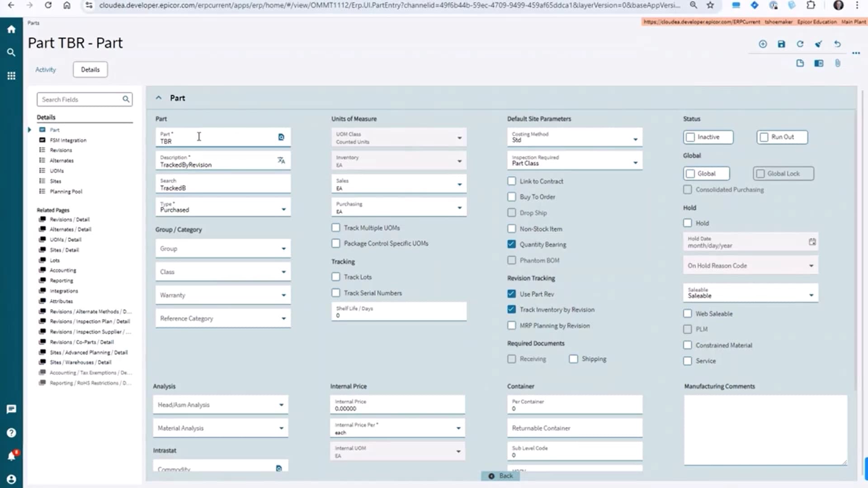Click the Refresh toolbar icon
Viewport: 868px width, 488px height.
pyautogui.click(x=800, y=44)
